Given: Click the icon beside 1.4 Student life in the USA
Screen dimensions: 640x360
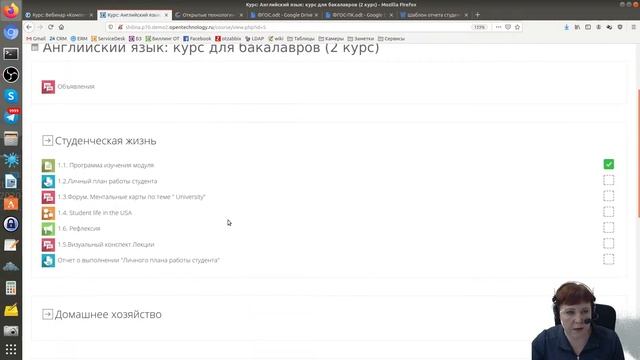Looking at the screenshot, I should point(48,213).
